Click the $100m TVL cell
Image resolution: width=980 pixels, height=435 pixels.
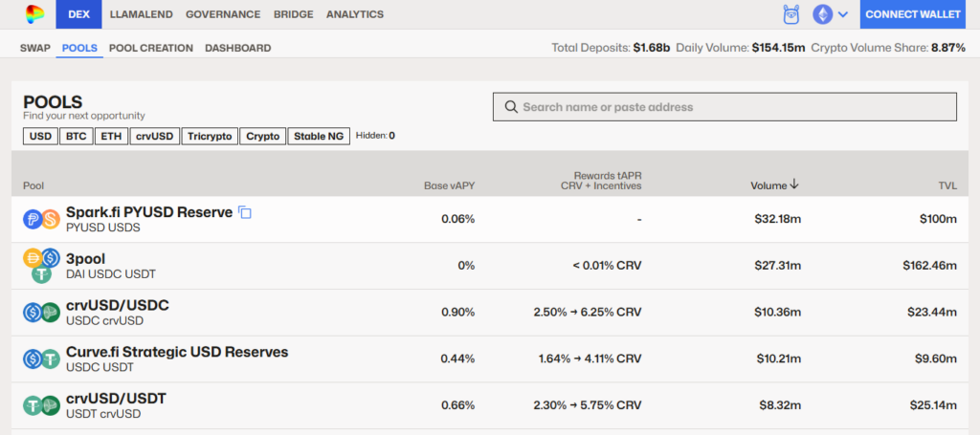938,219
